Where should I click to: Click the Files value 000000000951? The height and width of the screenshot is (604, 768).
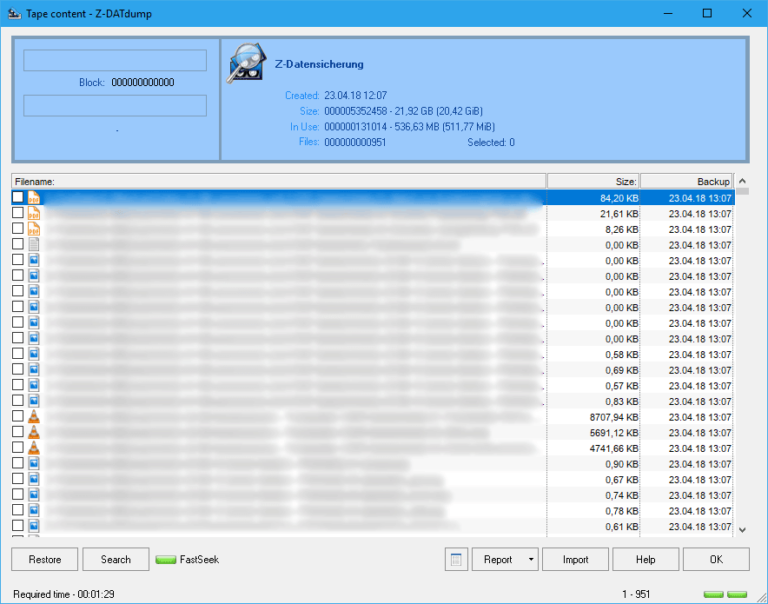355,142
